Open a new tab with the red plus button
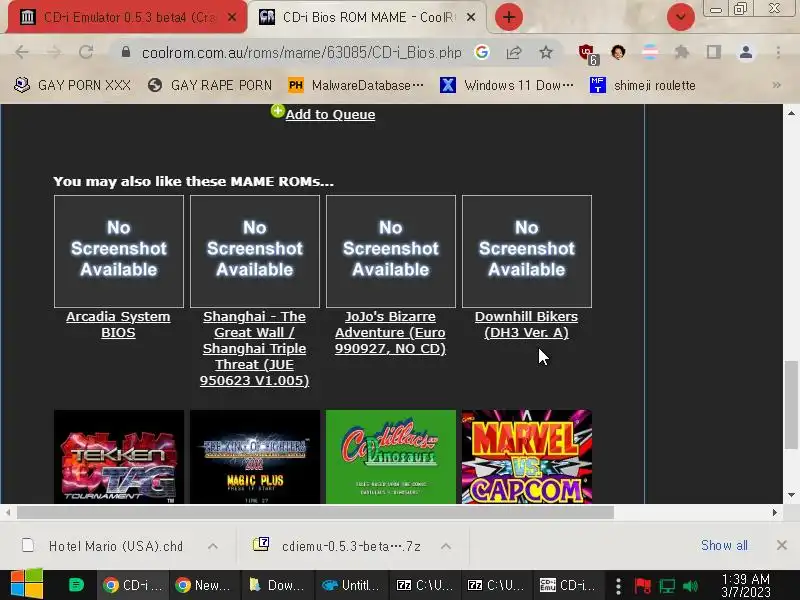The width and height of the screenshot is (800, 600). 509,17
